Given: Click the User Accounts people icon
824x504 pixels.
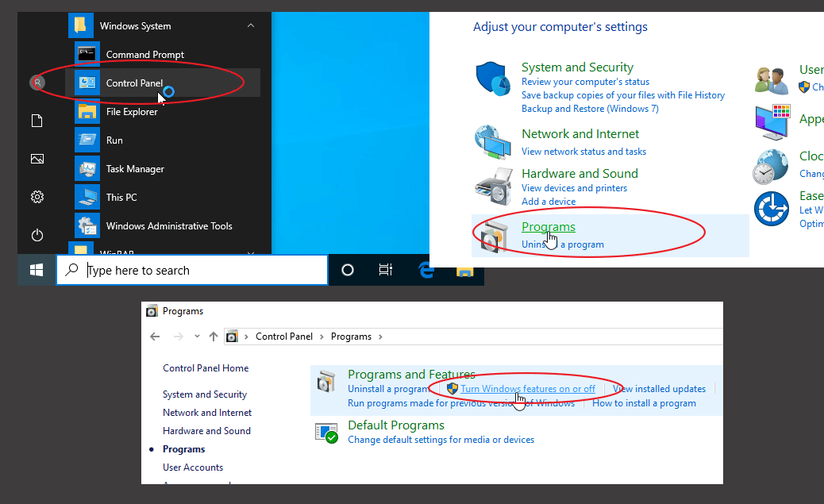Looking at the screenshot, I should point(772,80).
